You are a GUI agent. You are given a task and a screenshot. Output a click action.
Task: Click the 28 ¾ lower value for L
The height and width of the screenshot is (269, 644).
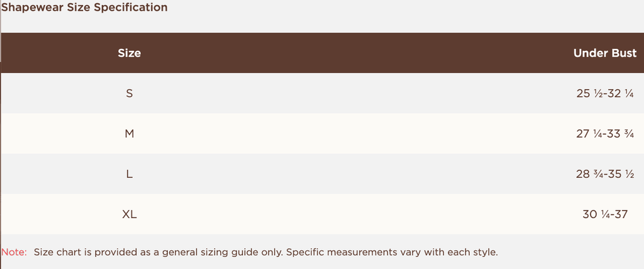[589, 174]
